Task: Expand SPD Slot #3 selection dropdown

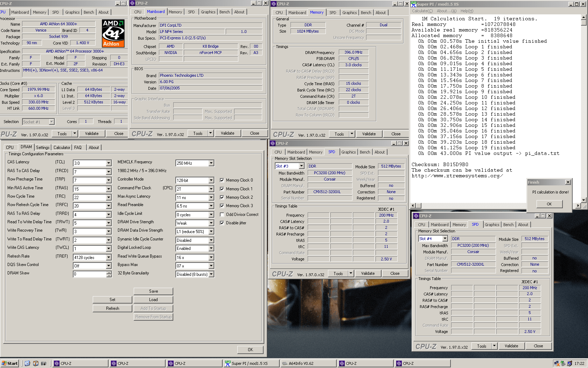Action: [x=301, y=166]
